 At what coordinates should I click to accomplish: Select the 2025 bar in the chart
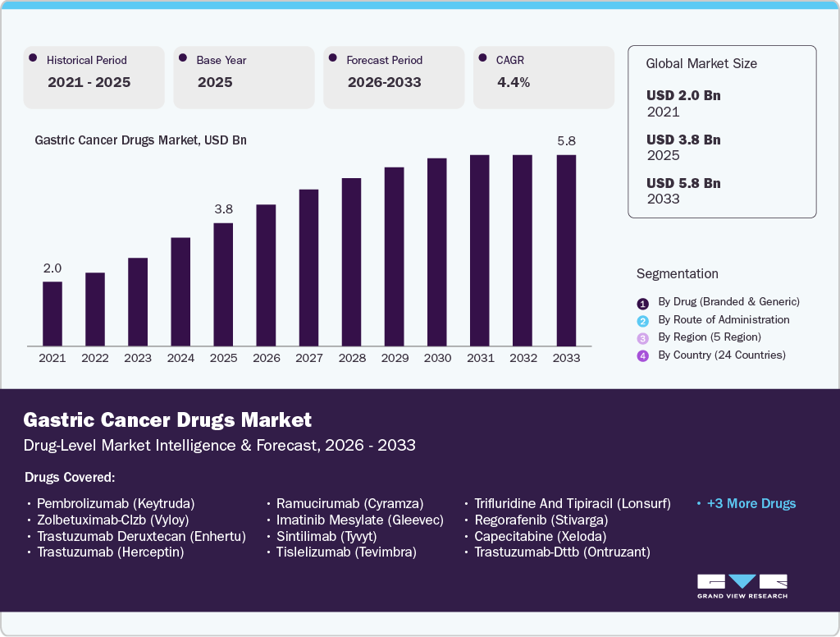point(223,284)
